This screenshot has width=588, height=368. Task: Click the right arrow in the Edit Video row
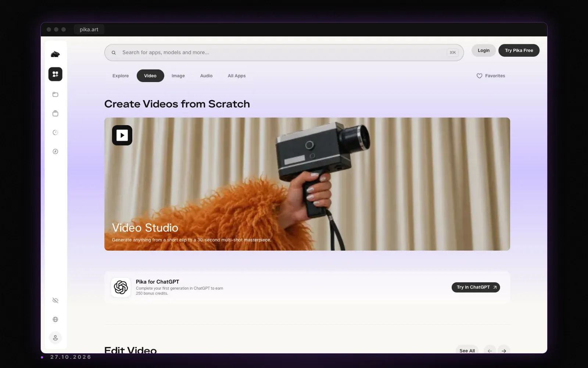(x=504, y=351)
